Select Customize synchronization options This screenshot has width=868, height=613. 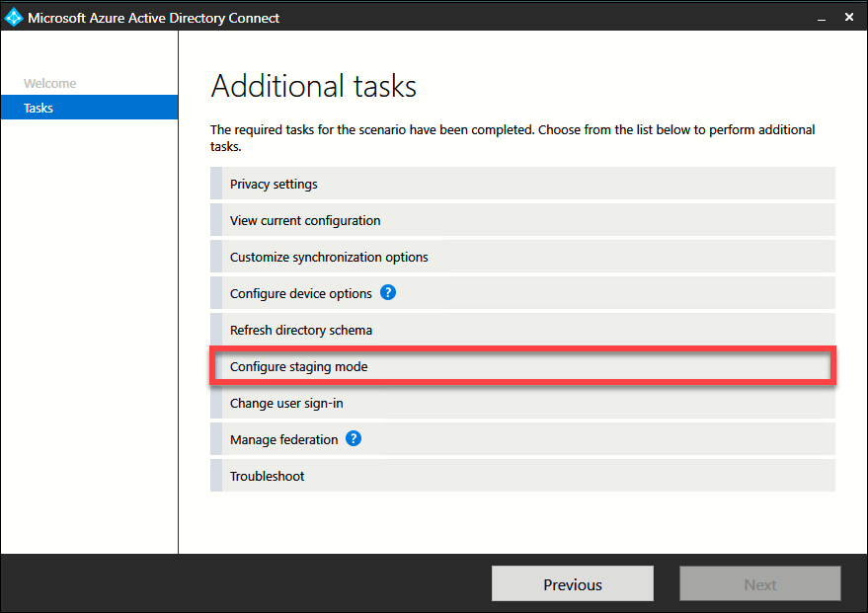[x=329, y=257]
